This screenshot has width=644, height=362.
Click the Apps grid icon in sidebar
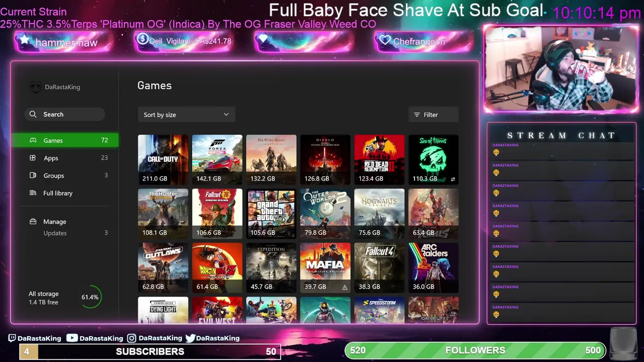[x=33, y=158]
